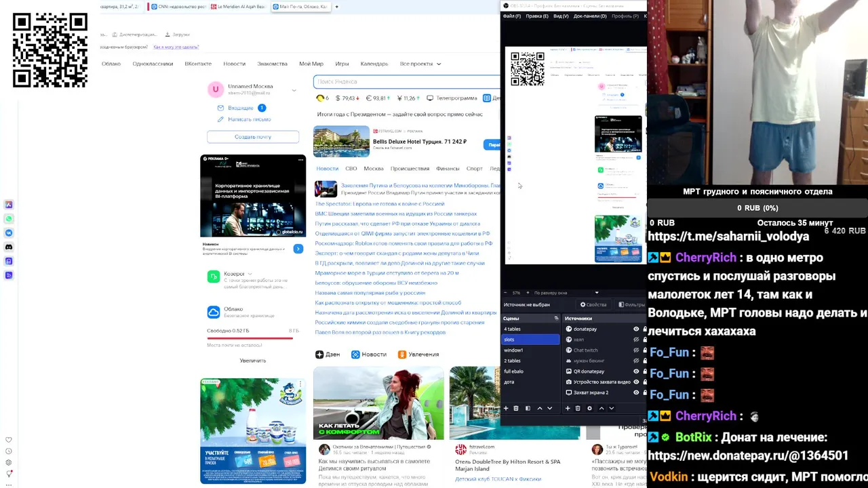Select the 4 tables scene

pos(530,329)
